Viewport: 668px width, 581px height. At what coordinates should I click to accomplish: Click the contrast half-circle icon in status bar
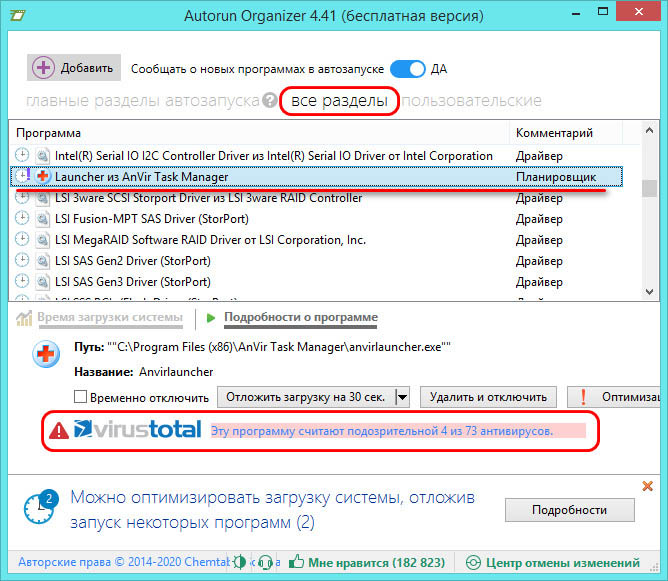click(239, 562)
